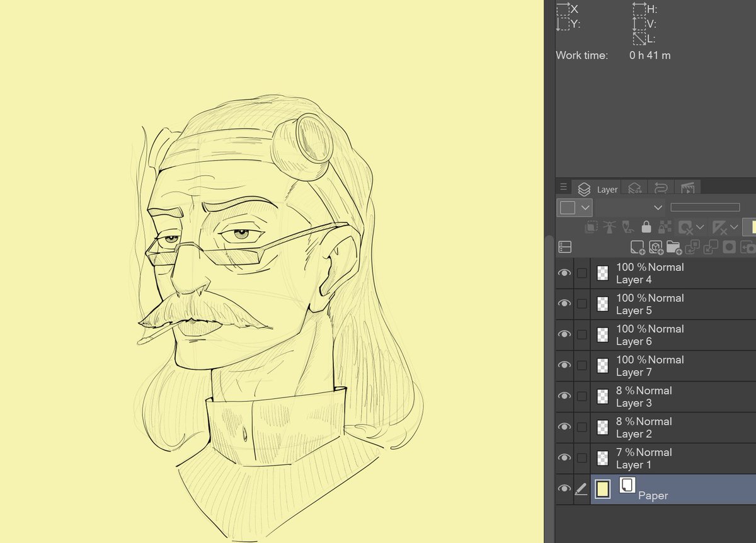The image size is (756, 543).
Task: Click the Create Layer Mask icon
Action: click(730, 247)
